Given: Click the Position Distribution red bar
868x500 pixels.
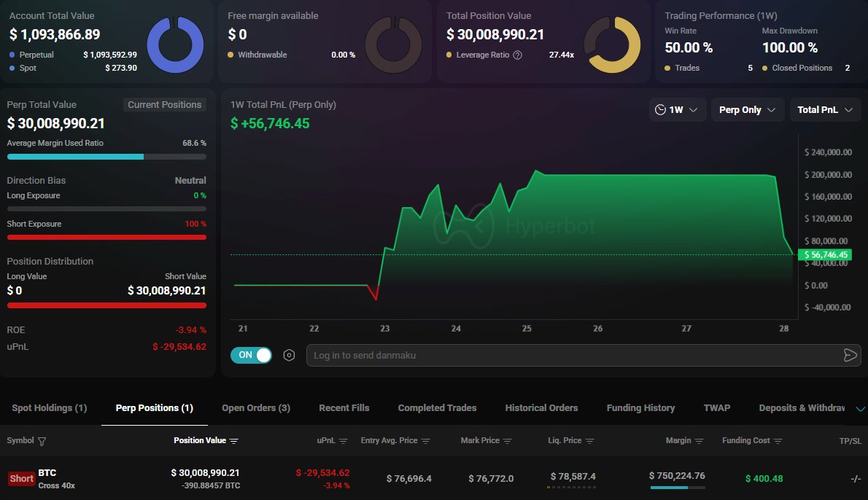Looking at the screenshot, I should 106,305.
